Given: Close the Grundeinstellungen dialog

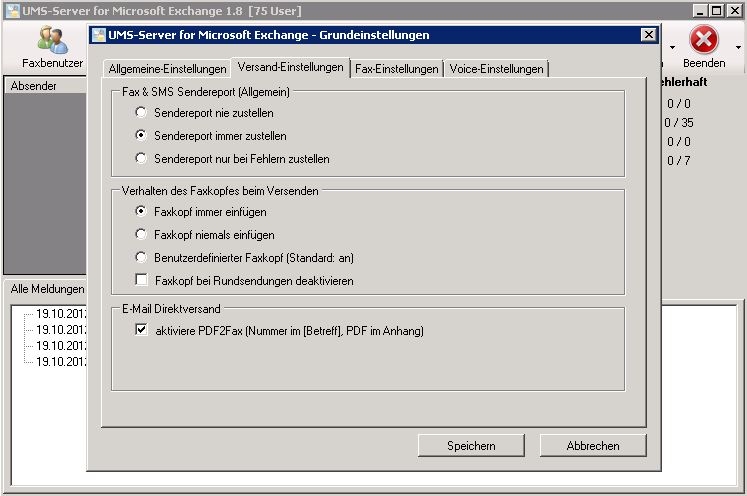Looking at the screenshot, I should [x=648, y=35].
